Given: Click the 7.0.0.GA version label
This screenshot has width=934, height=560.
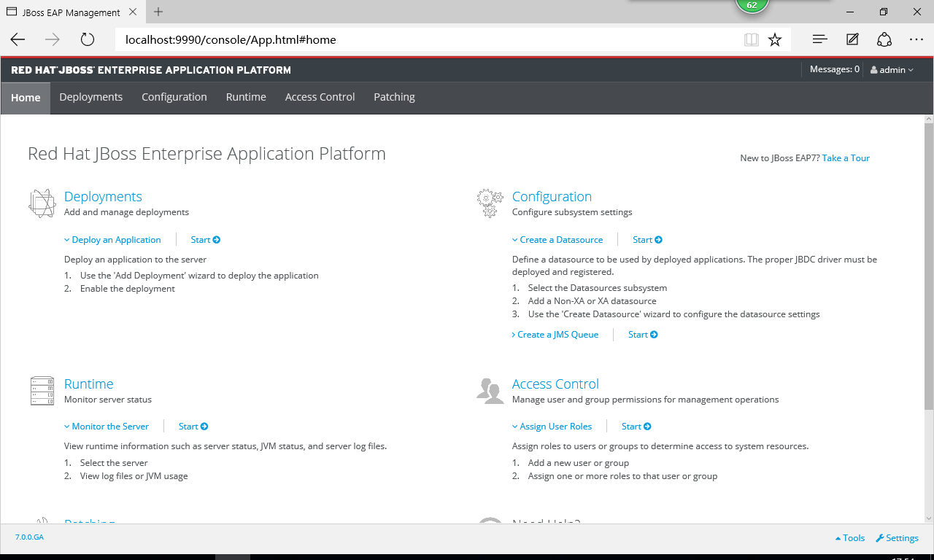Looking at the screenshot, I should [x=29, y=537].
